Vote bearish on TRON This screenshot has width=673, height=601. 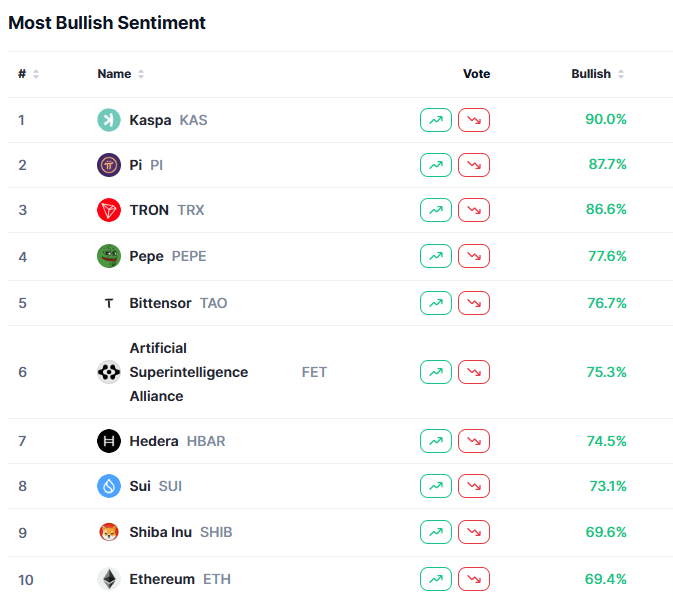coord(474,211)
